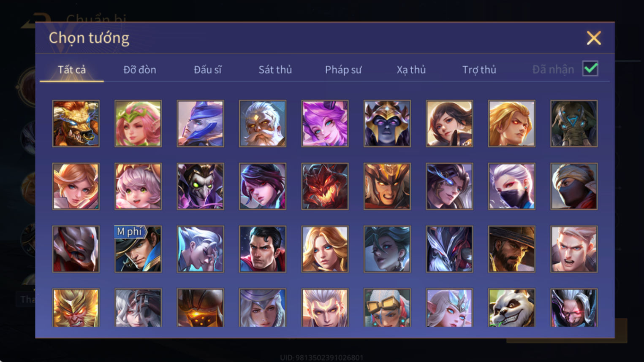Select the Monkey King hero portrait

(x=76, y=308)
